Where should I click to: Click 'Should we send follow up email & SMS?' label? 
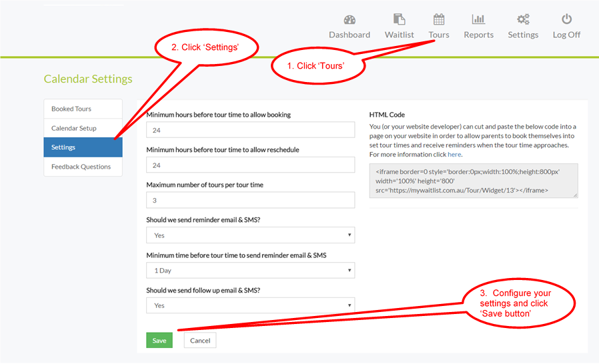203,290
